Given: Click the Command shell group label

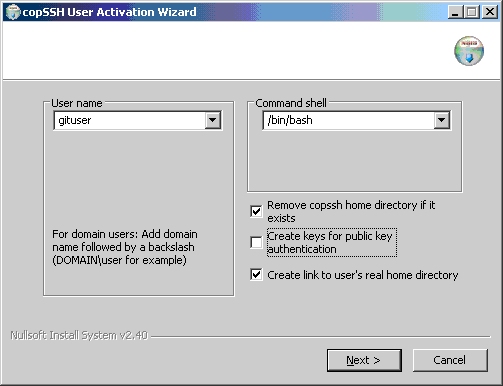Looking at the screenshot, I should coord(291,103).
